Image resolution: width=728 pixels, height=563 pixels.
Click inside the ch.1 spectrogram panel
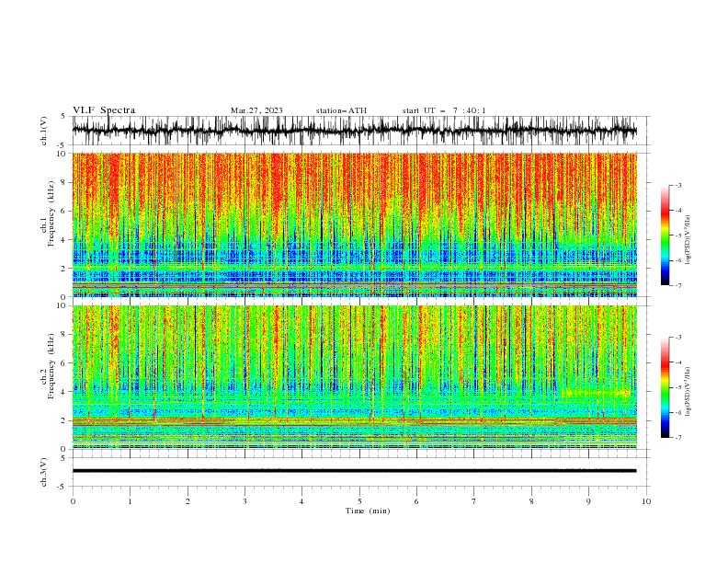(354, 224)
